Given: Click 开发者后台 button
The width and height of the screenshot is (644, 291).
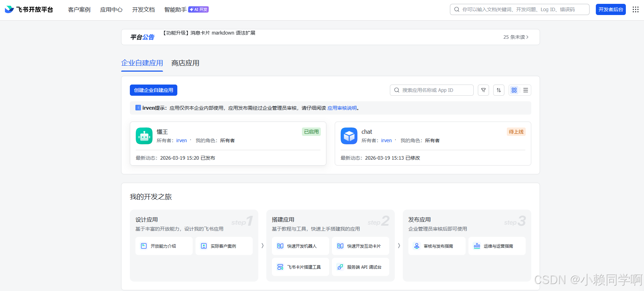Looking at the screenshot, I should (x=611, y=9).
